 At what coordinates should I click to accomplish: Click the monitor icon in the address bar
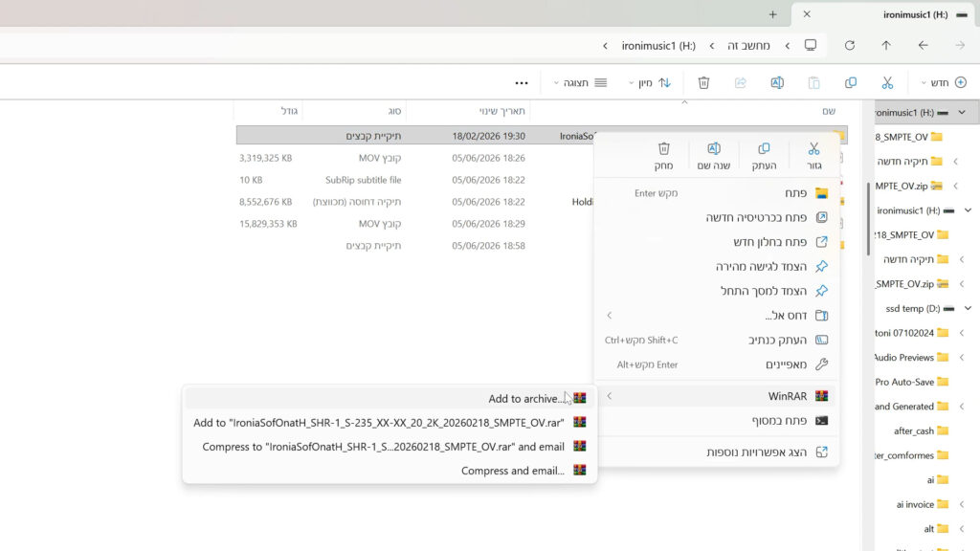coord(811,46)
